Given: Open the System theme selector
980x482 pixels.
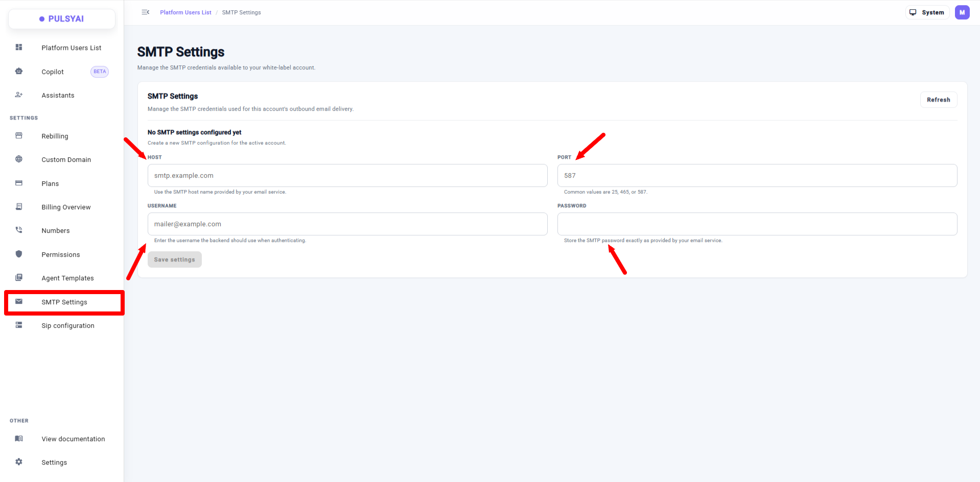Looking at the screenshot, I should [x=927, y=12].
